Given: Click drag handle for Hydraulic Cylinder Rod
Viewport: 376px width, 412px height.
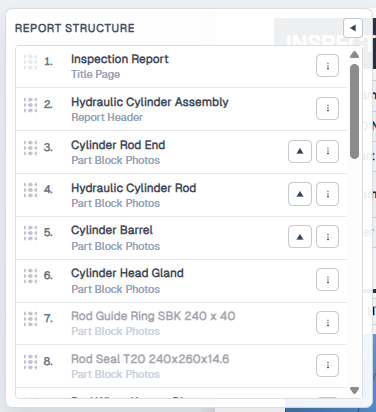Looking at the screenshot, I should pyautogui.click(x=30, y=190).
